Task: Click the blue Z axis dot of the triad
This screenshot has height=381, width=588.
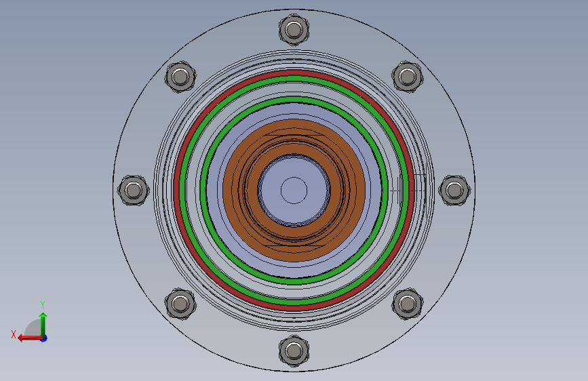Action: click(44, 338)
